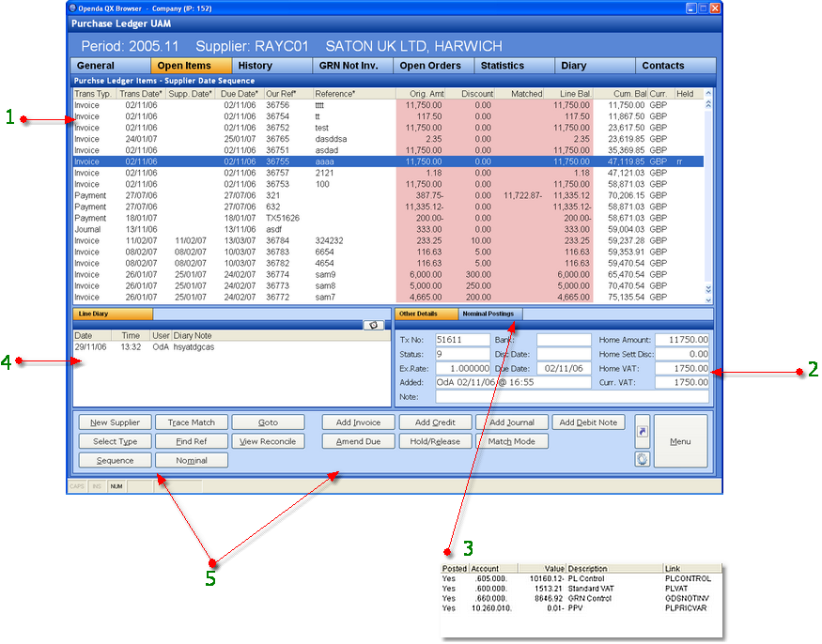Image resolution: width=822 pixels, height=644 pixels.
Task: Click the Nominal button
Action: click(x=192, y=460)
